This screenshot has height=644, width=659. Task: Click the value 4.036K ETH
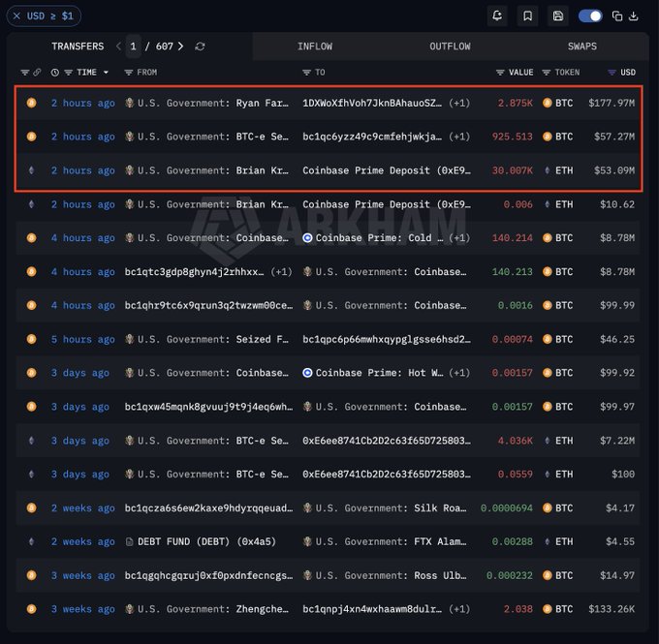coord(515,441)
